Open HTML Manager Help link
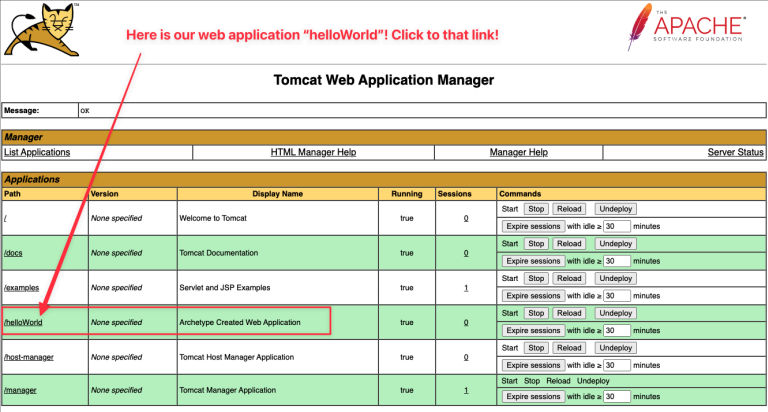768x412 pixels. (313, 152)
